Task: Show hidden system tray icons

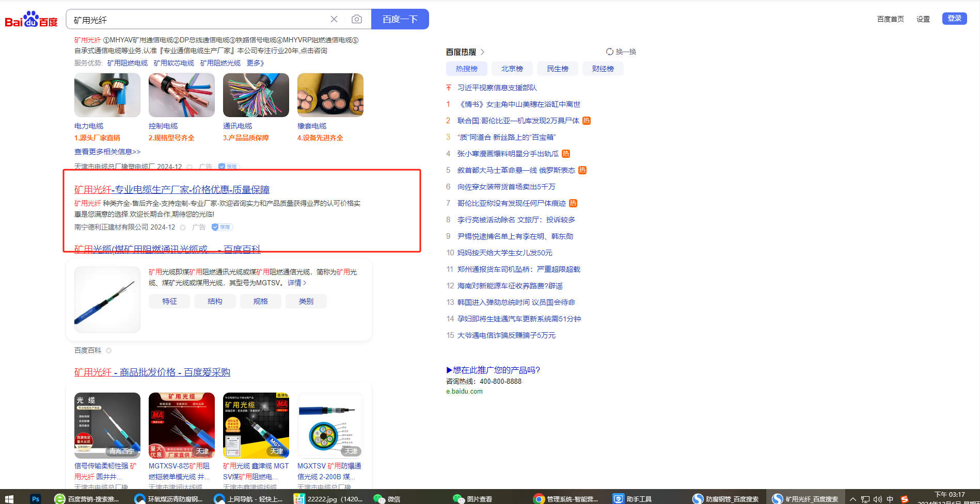Action: (x=853, y=499)
